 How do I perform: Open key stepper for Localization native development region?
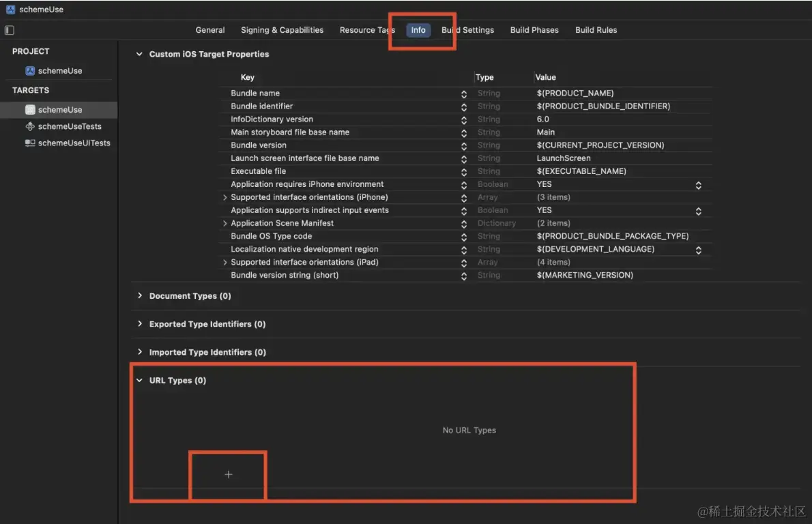click(464, 250)
